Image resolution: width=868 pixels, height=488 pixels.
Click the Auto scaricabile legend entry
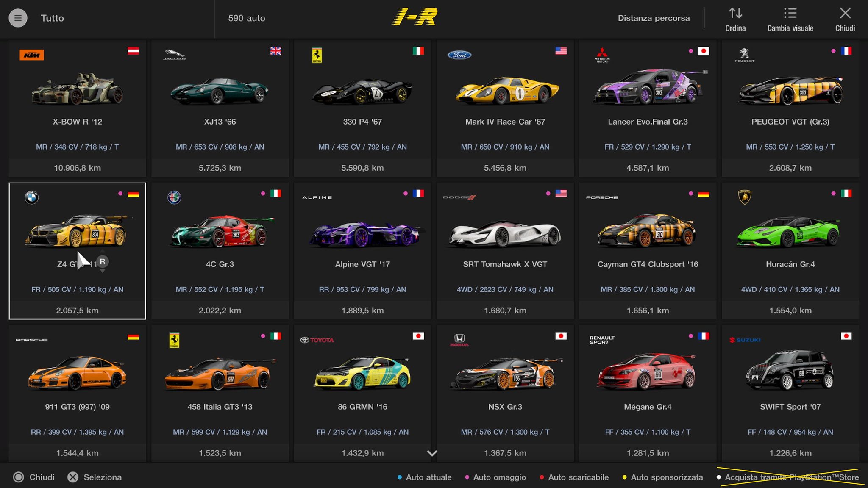coord(574,477)
